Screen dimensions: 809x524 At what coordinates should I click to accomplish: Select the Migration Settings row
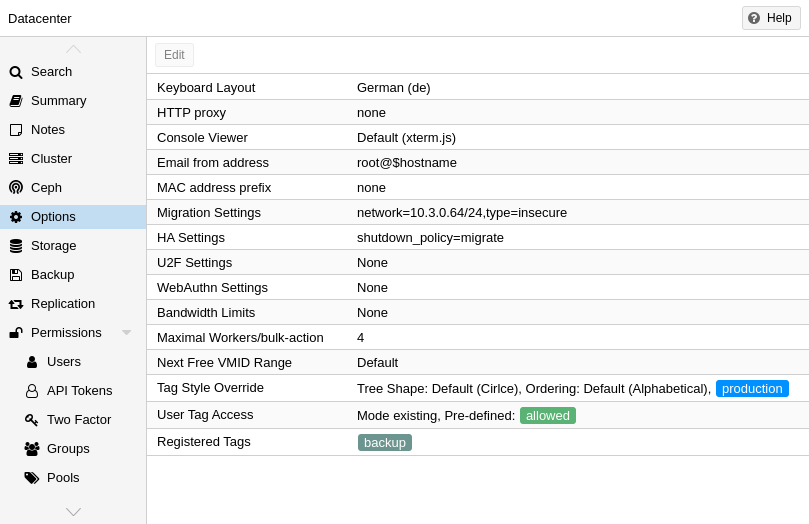(477, 213)
